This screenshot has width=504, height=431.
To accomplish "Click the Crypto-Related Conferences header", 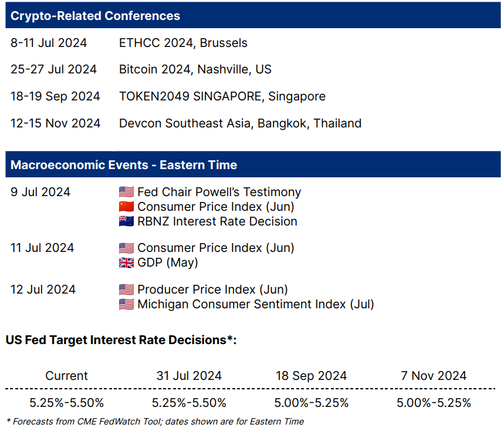I will click(95, 16).
